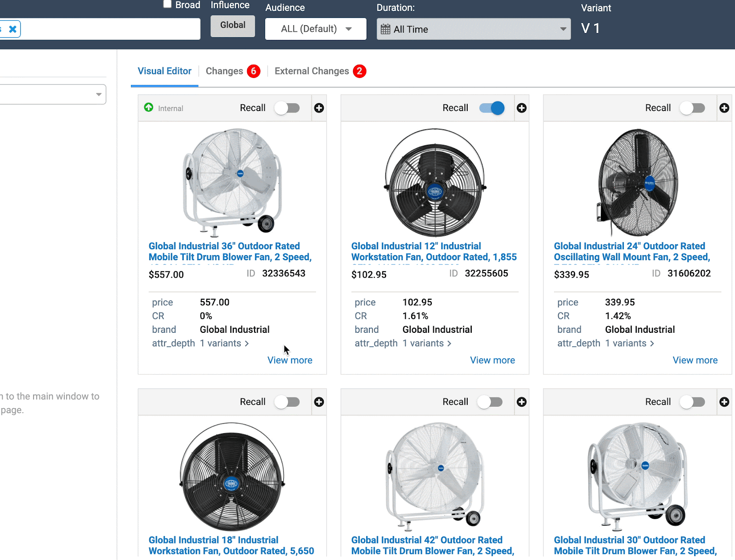The width and height of the screenshot is (735, 560).
Task: Click the 36" Drum Blower Fan product image
Action: tap(232, 182)
